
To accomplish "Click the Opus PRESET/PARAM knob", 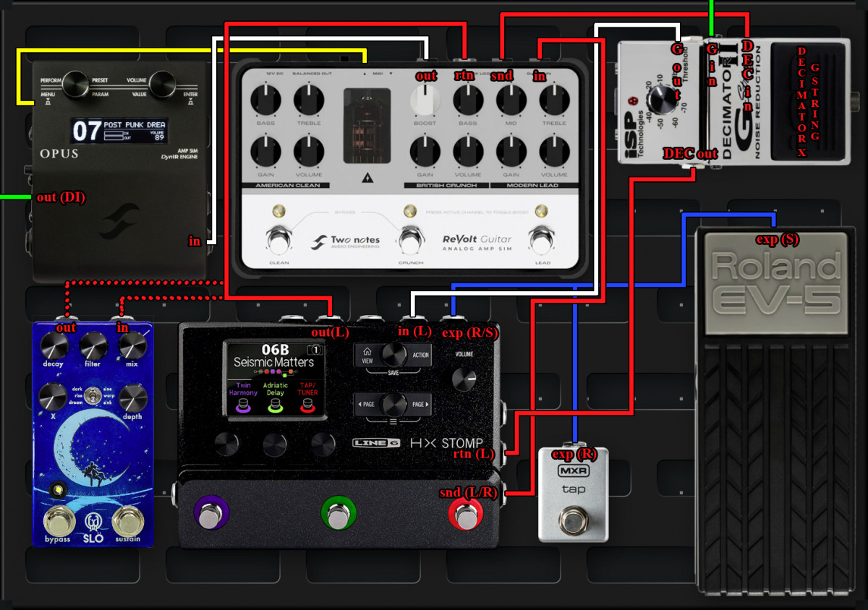I will pyautogui.click(x=75, y=84).
